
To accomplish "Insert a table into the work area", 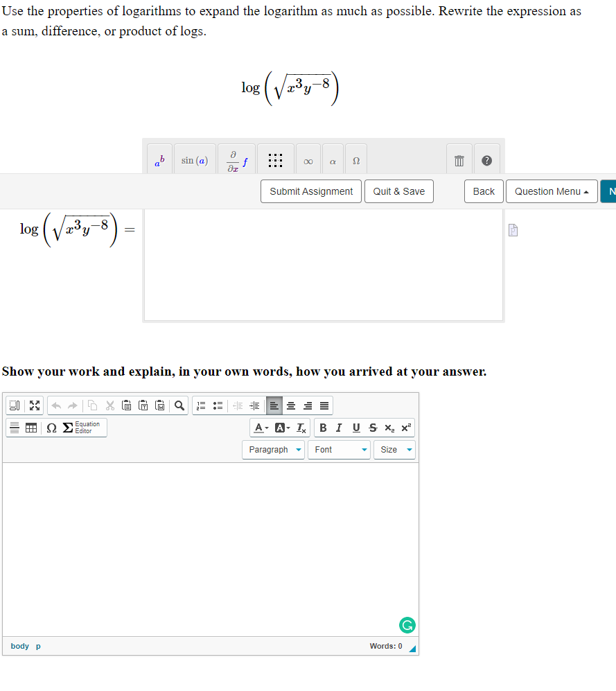I will tap(31, 428).
